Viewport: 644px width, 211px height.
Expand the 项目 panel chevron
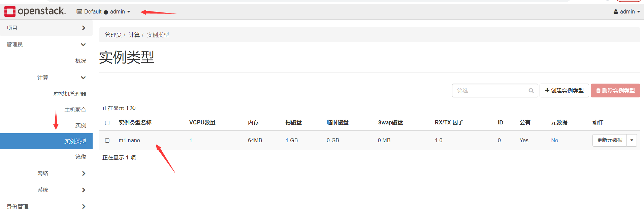[x=84, y=28]
